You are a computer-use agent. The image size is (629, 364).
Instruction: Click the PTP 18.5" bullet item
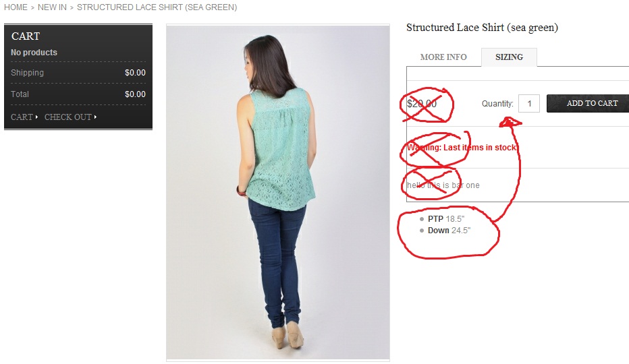point(445,219)
